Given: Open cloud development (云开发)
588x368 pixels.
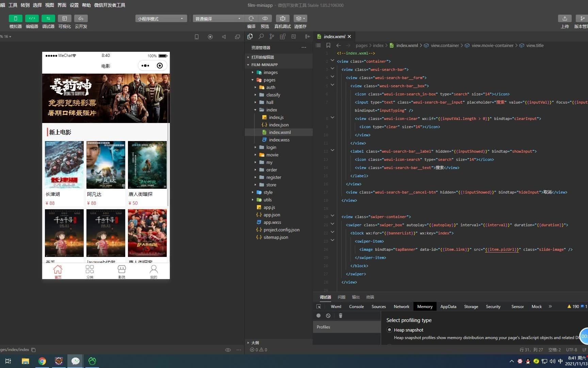Looking at the screenshot, I should coord(81,18).
